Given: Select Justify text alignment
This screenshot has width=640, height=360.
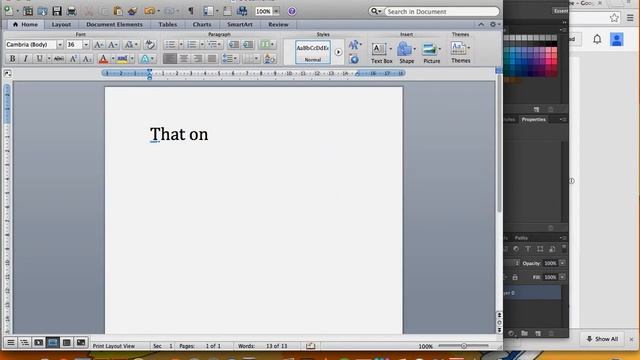Looking at the screenshot, I should point(211,59).
